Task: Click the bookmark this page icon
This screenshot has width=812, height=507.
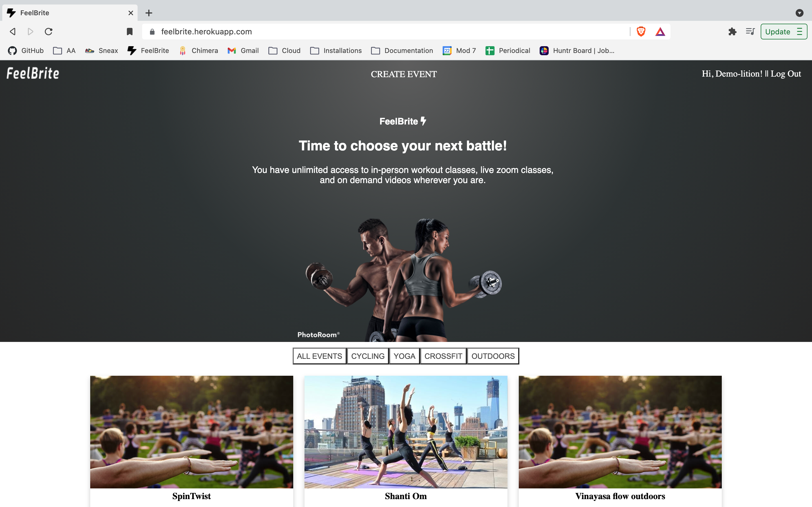Action: (x=129, y=32)
